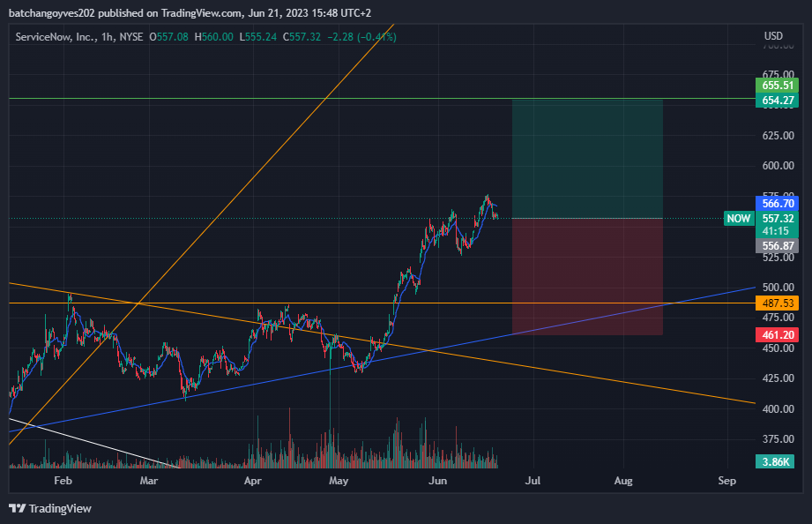Click the ServiceNow, Inc. symbol title

click(x=56, y=37)
